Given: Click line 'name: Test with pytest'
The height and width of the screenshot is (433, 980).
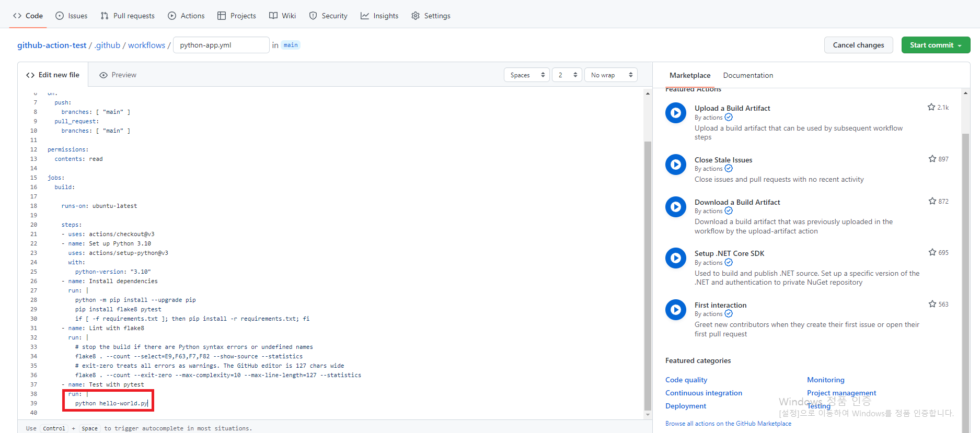Looking at the screenshot, I should (106, 384).
